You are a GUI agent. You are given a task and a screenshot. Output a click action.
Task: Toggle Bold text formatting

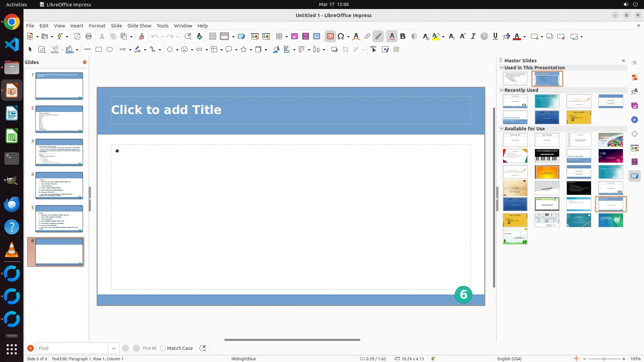403,37
